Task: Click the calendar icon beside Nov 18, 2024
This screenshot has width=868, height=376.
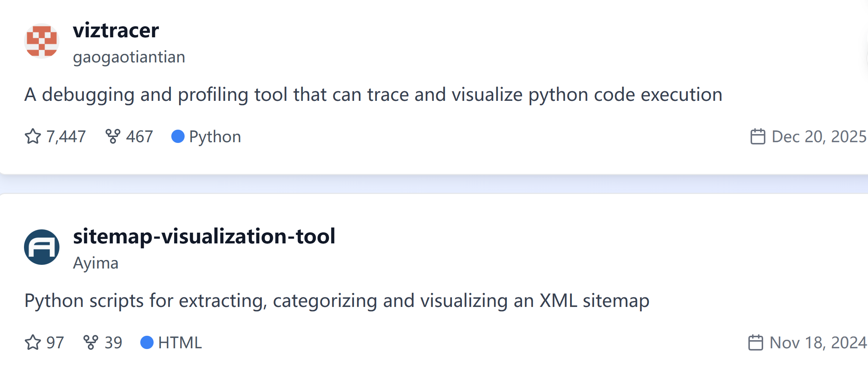Action: [x=755, y=343]
